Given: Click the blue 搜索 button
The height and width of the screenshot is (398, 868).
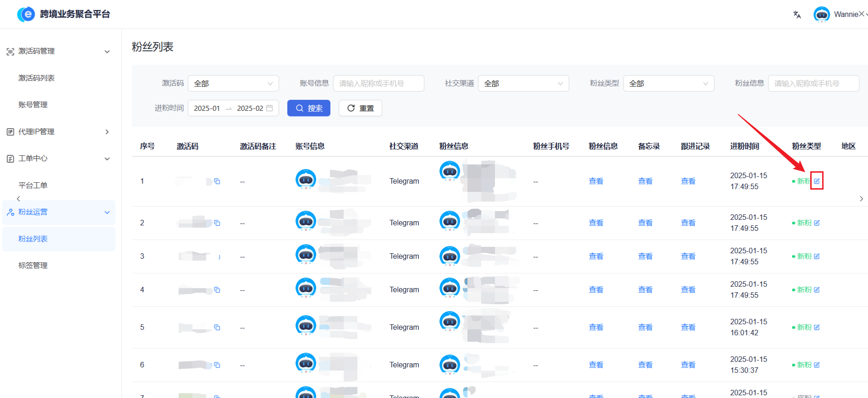Looking at the screenshot, I should click(x=308, y=108).
